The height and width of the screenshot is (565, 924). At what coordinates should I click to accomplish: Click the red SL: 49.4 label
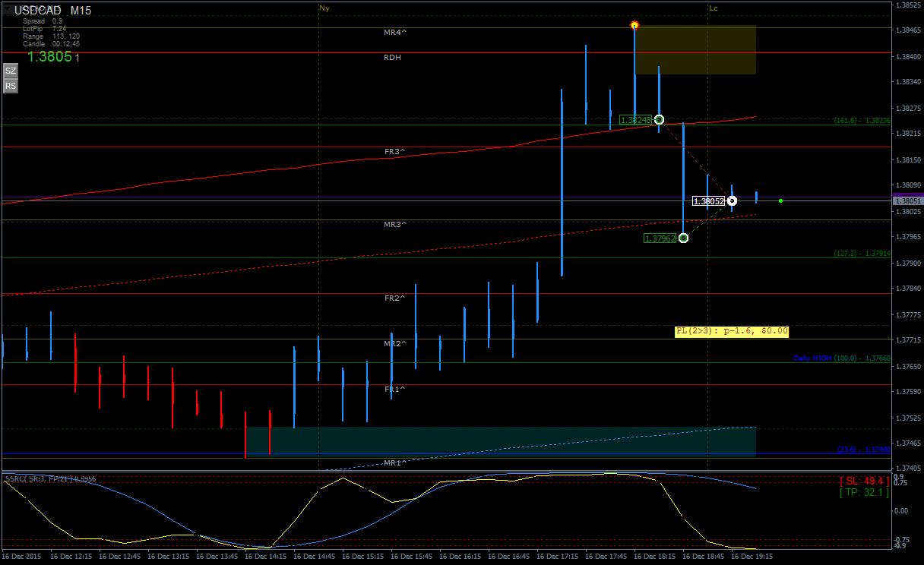point(864,481)
